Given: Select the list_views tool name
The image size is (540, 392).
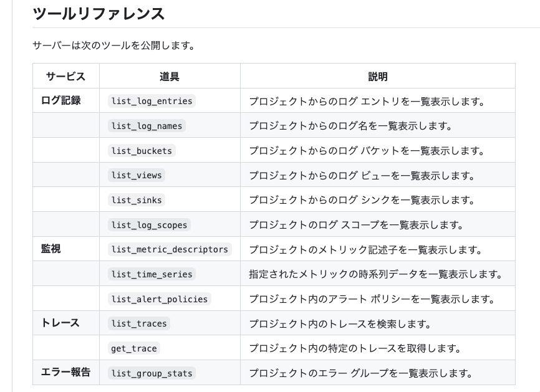Looking at the screenshot, I should tap(137, 175).
